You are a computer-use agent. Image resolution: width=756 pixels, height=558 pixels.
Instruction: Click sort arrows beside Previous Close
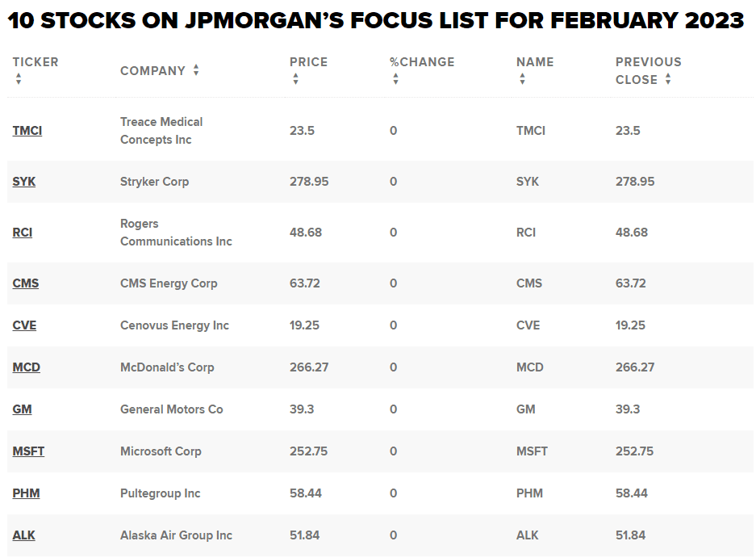pos(668,79)
